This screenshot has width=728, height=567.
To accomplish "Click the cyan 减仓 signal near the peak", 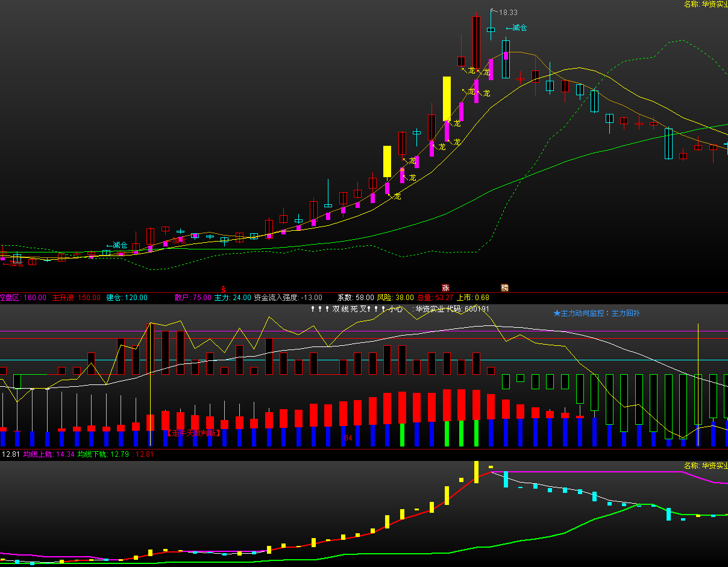I will tap(516, 28).
